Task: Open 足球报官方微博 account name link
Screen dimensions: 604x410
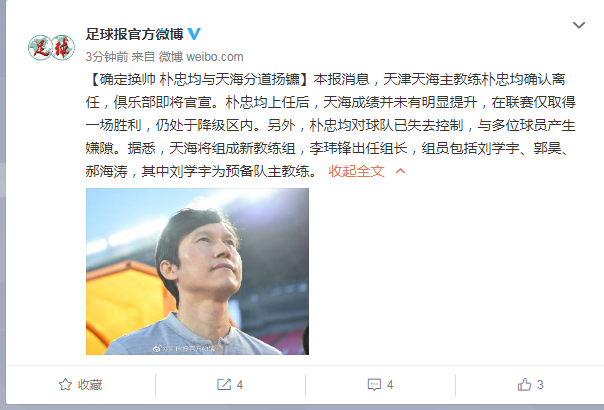Action: (x=134, y=34)
